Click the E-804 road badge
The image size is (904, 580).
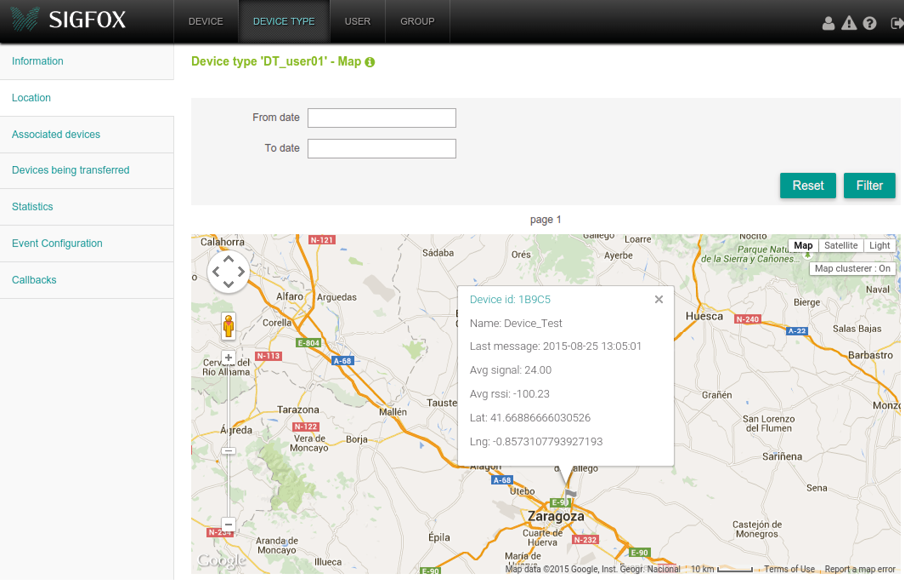(308, 342)
